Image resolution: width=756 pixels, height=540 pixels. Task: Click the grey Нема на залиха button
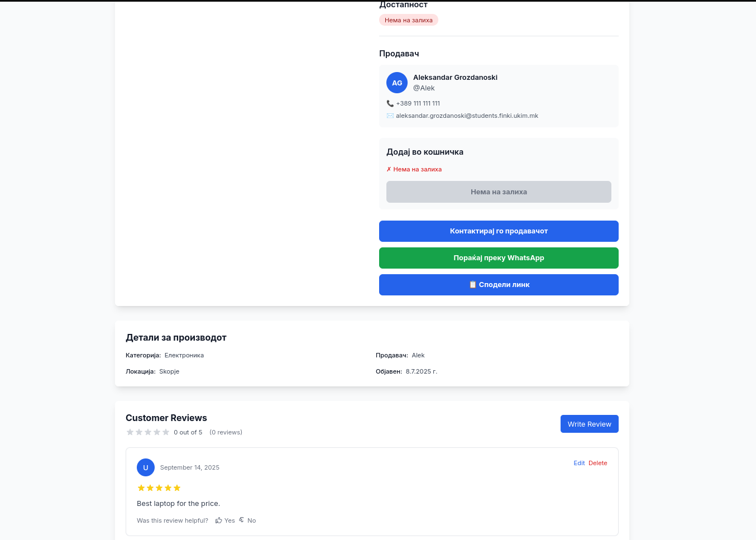[499, 192]
